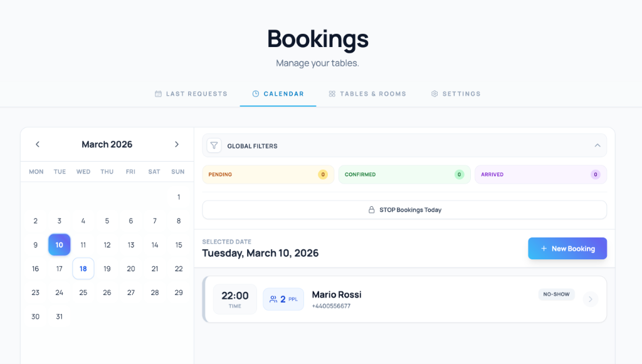Click the clock icon on the Calendar tab
Viewport: 642px width, 364px height.
[x=255, y=93]
